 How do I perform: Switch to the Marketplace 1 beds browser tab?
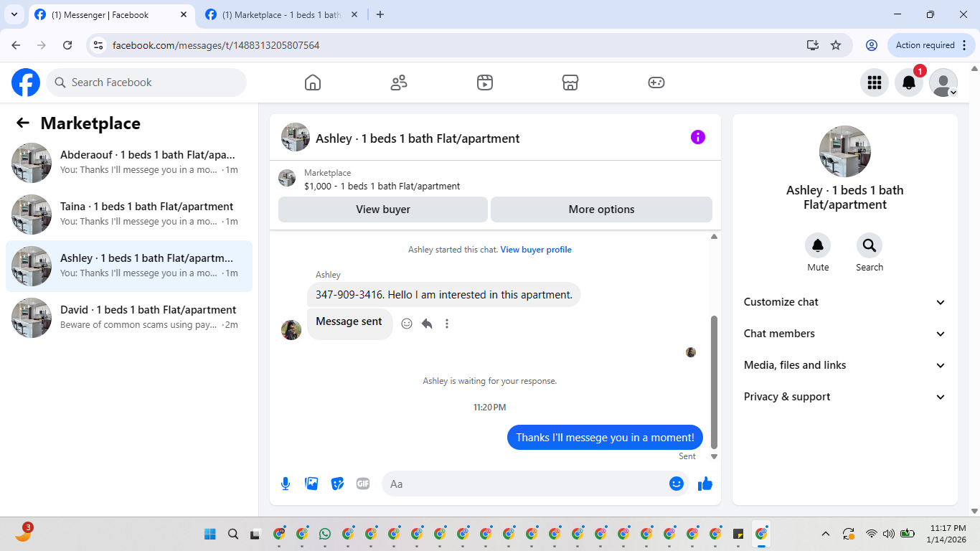282,14
